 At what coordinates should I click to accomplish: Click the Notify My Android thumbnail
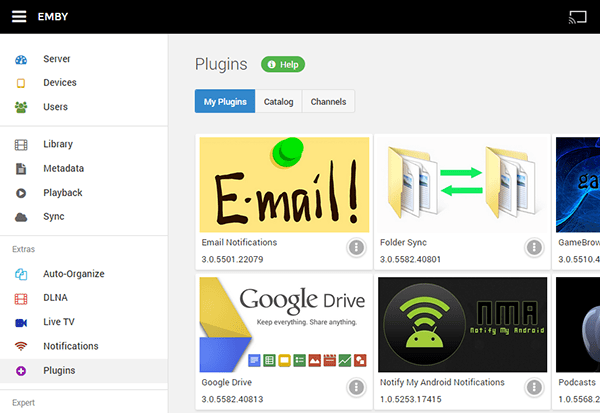[x=462, y=325]
